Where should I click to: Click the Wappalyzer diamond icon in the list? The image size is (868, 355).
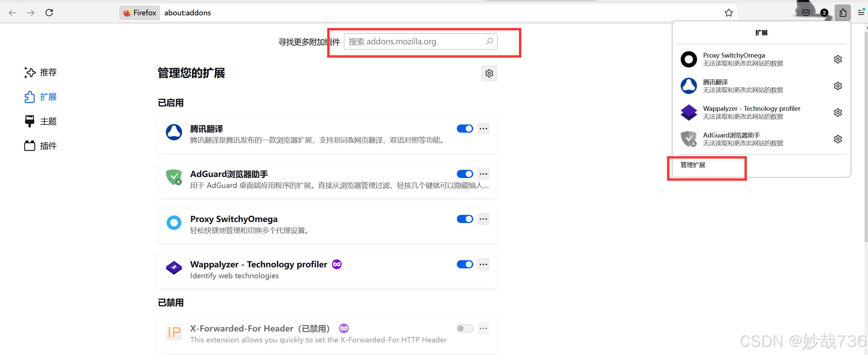pyautogui.click(x=174, y=267)
